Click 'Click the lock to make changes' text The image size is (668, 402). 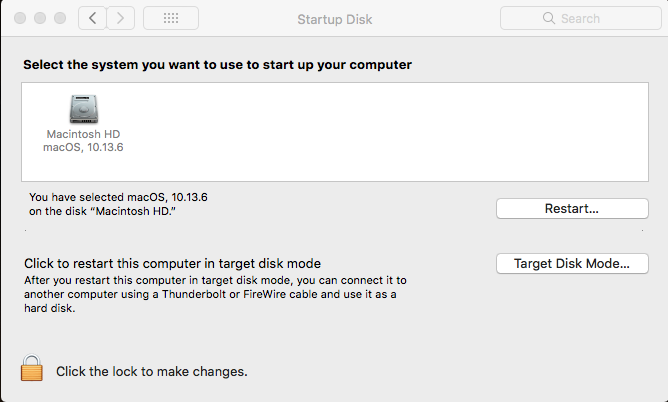(152, 371)
